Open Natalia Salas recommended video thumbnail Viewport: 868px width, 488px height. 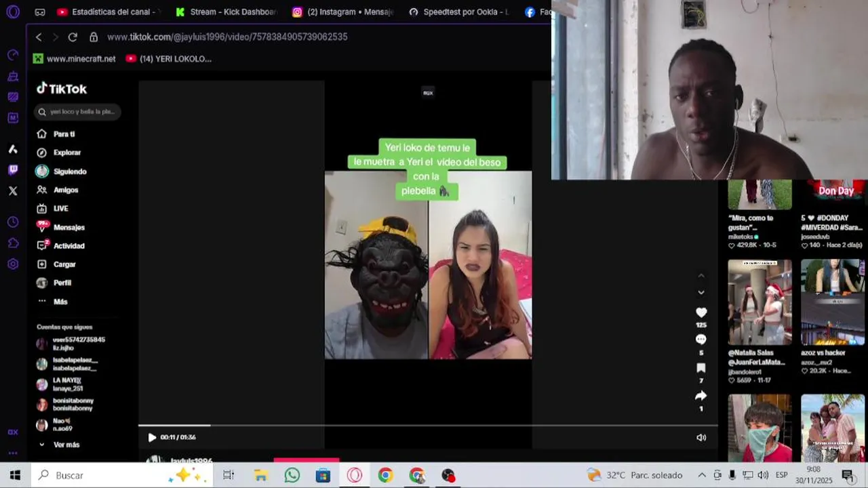click(759, 302)
